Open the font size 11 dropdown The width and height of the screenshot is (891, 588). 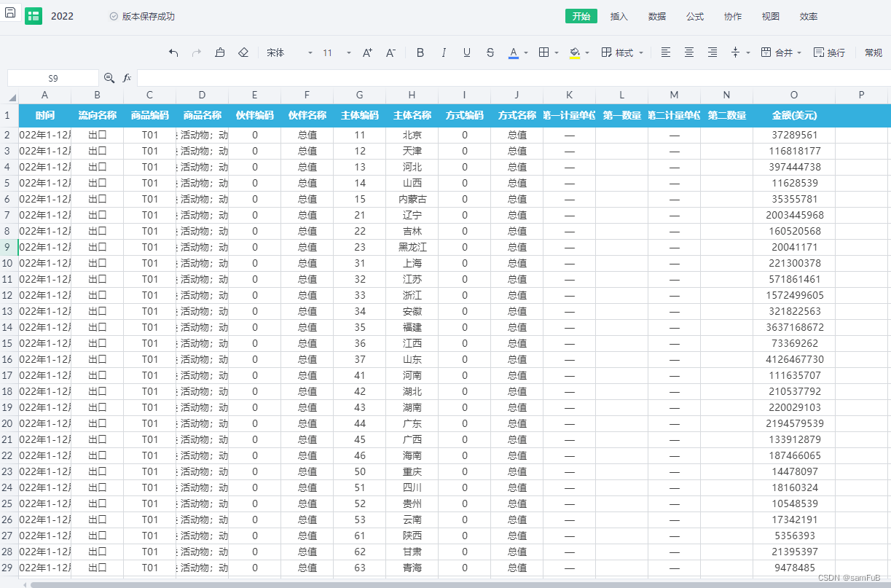pos(337,52)
